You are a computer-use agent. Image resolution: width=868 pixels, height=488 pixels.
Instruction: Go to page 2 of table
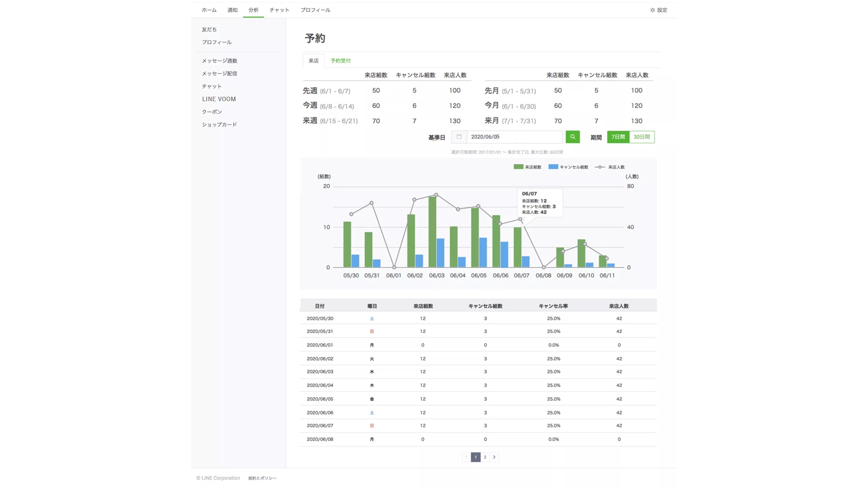485,457
